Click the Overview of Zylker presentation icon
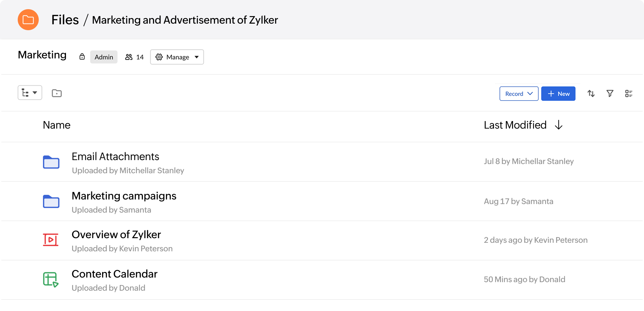The width and height of the screenshot is (644, 311). [x=51, y=240]
